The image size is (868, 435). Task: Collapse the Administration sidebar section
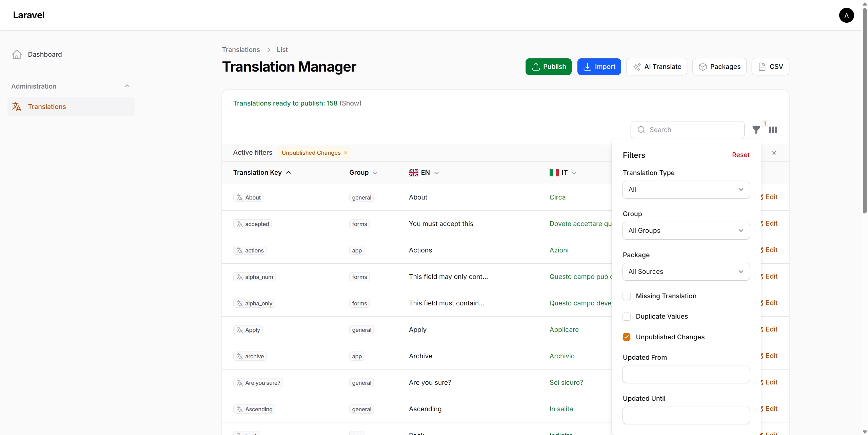(x=127, y=86)
